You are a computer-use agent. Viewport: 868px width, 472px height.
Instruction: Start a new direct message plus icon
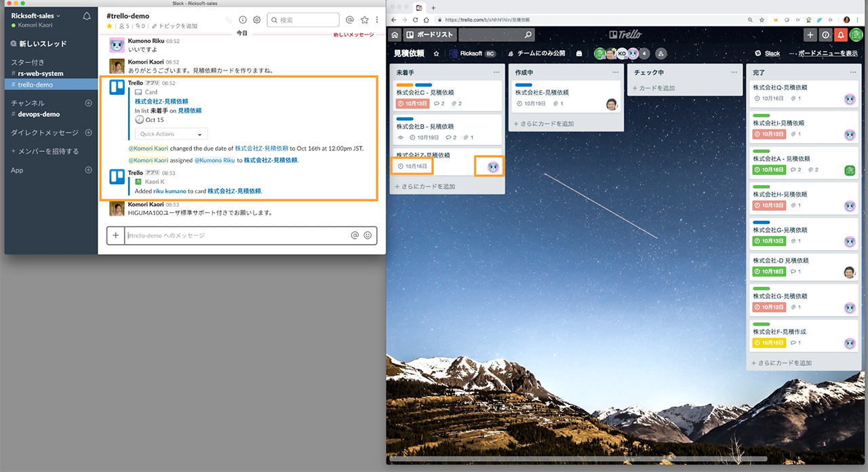coord(88,133)
